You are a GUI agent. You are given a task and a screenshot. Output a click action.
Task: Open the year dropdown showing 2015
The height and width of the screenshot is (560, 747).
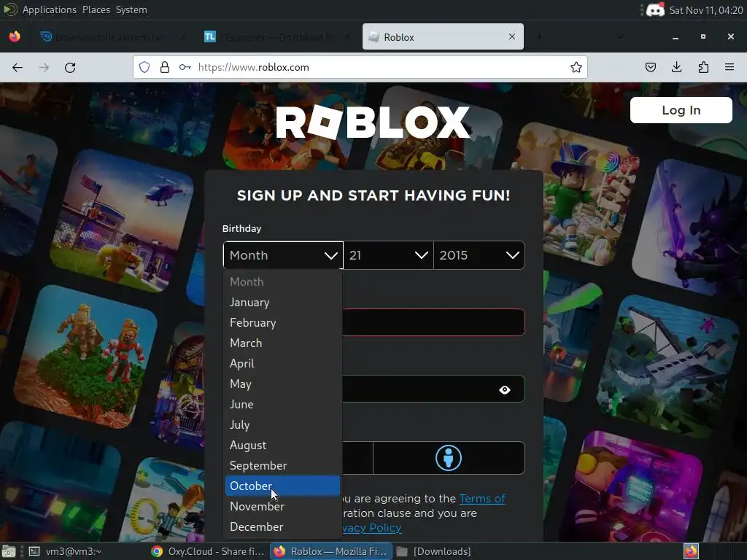(479, 255)
